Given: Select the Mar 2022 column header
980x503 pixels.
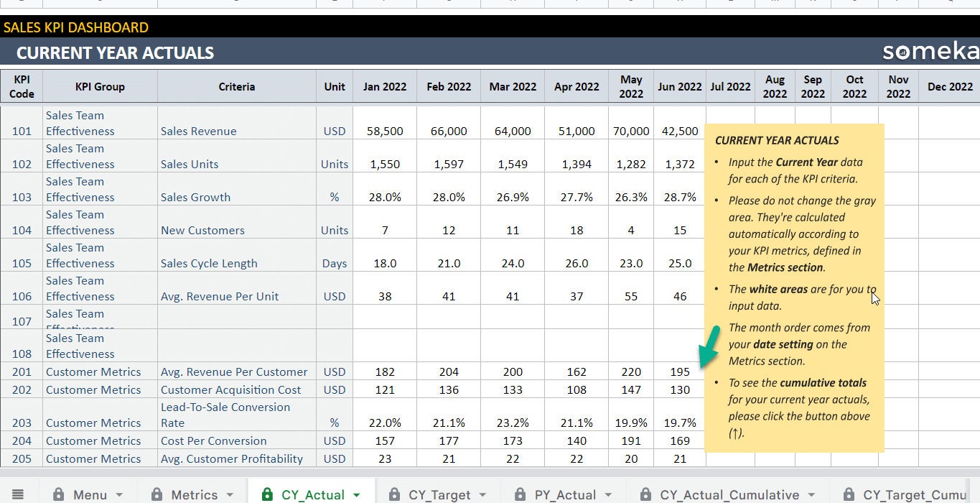Looking at the screenshot, I should (513, 86).
